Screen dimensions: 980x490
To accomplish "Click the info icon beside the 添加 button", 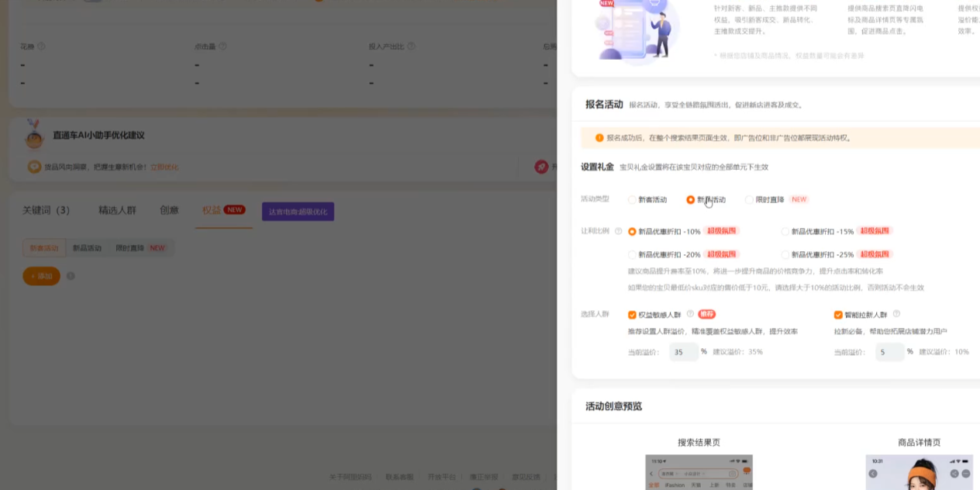I will 71,276.
